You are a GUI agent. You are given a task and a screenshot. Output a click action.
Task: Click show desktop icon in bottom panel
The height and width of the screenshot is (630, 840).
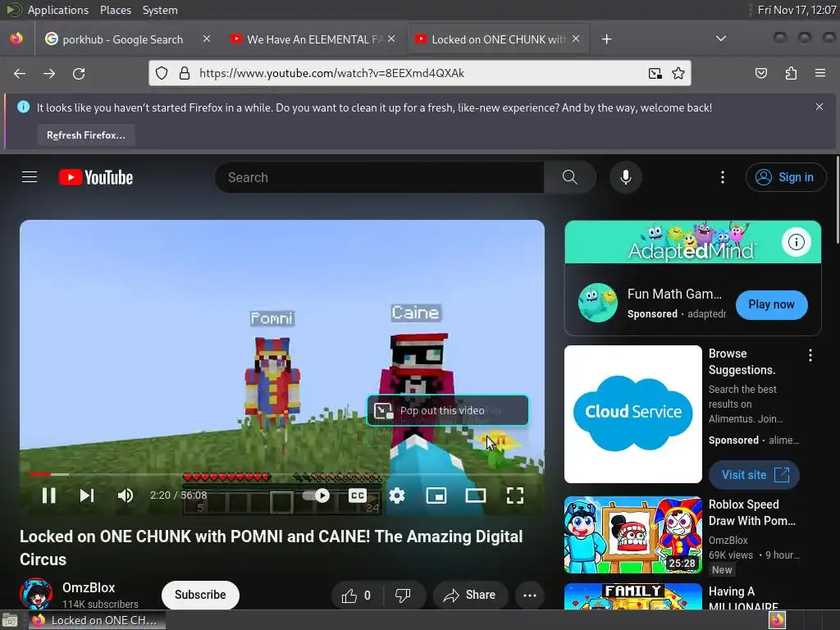pyautogui.click(x=10, y=620)
